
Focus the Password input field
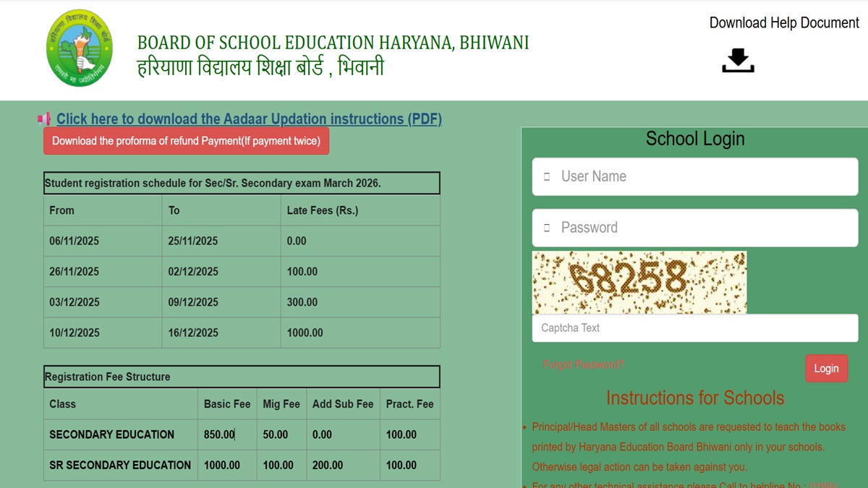coord(702,228)
